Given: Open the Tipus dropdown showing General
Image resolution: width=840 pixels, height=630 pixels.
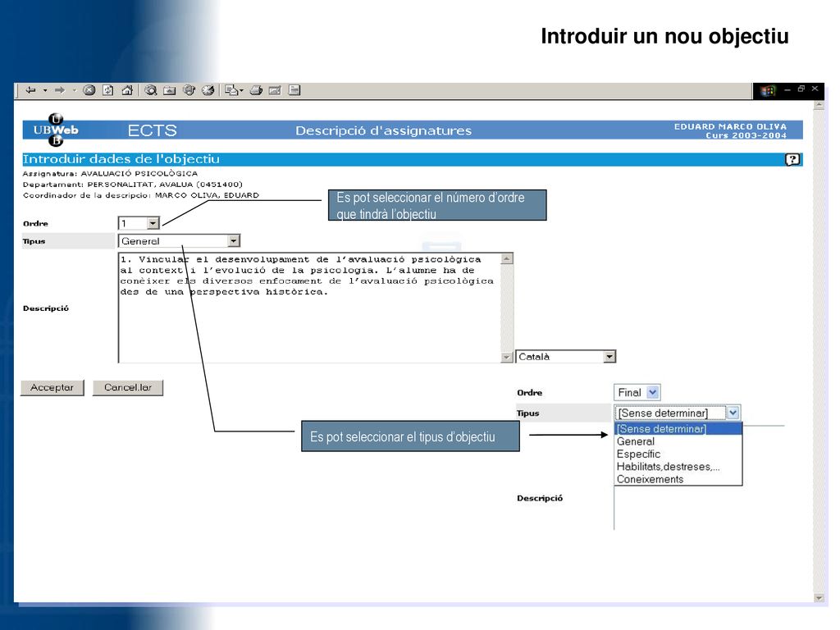Looking at the screenshot, I should (x=179, y=241).
